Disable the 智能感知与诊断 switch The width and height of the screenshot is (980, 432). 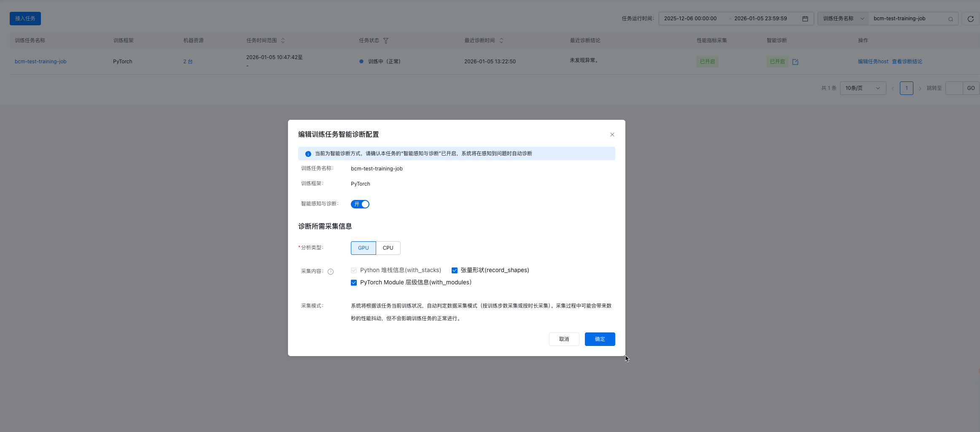click(x=360, y=204)
